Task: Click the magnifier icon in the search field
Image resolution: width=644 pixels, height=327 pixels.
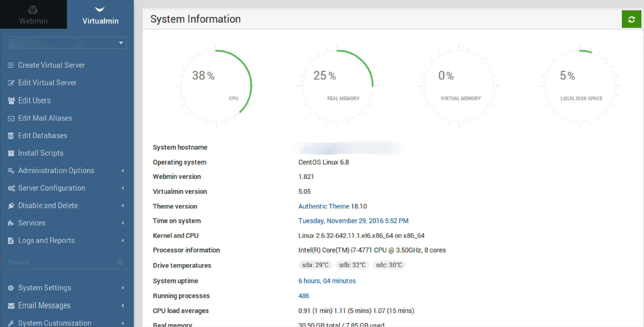Action: click(121, 262)
